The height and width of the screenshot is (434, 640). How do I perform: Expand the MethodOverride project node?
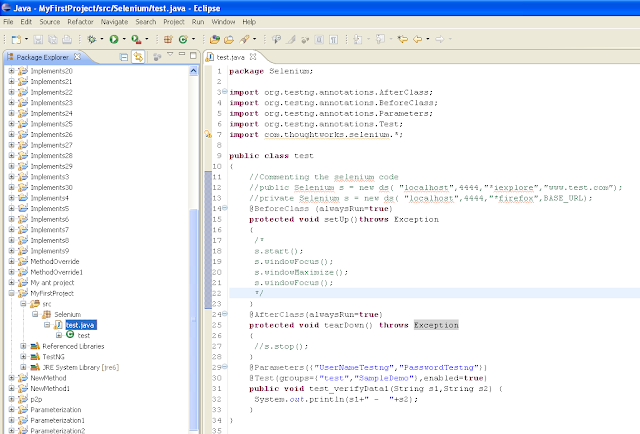tap(11, 261)
